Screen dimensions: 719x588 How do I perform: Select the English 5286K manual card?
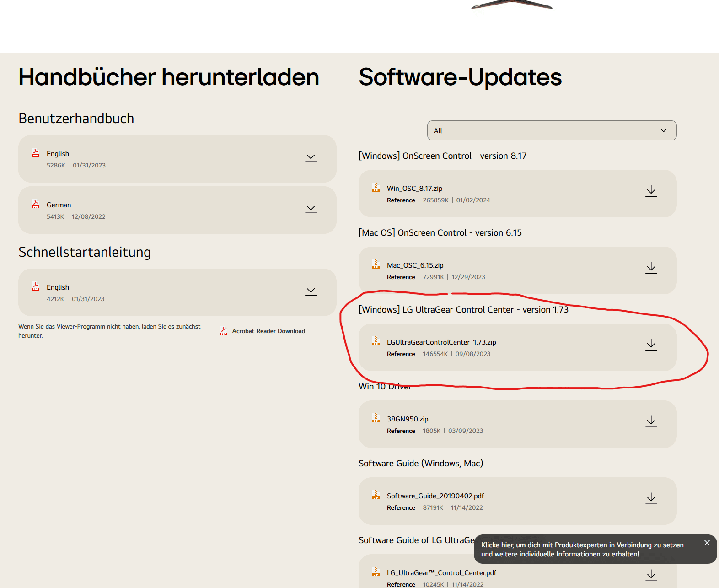click(177, 159)
